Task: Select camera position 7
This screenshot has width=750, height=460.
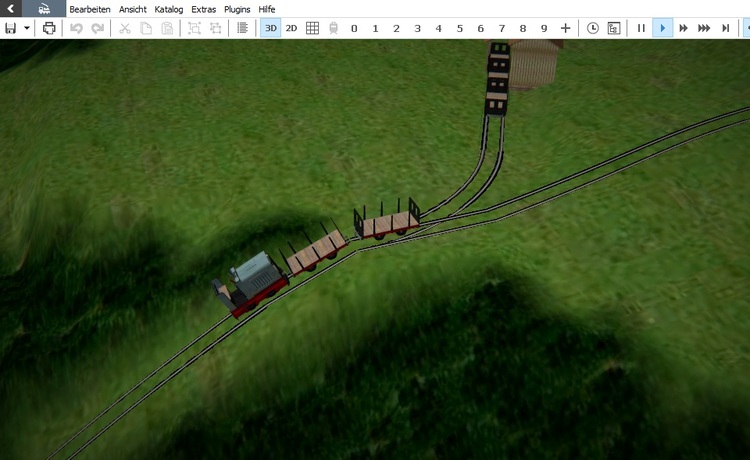Action: pos(502,28)
